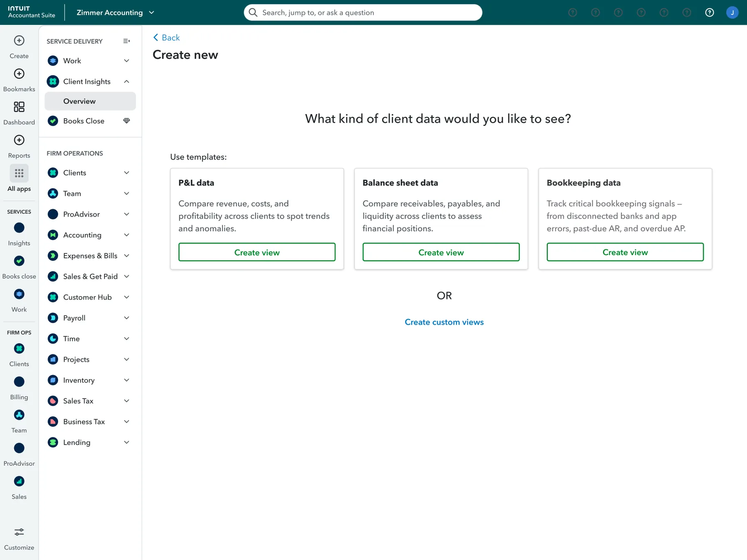Expand the ProAdvisor menu chevron
Viewport: 747px width, 560px height.
pyautogui.click(x=127, y=214)
